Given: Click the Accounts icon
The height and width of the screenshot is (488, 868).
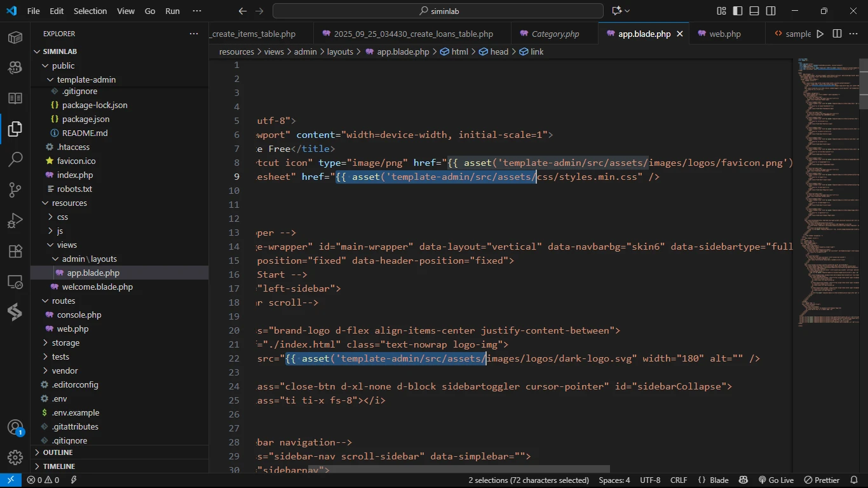Looking at the screenshot, I should (15, 427).
